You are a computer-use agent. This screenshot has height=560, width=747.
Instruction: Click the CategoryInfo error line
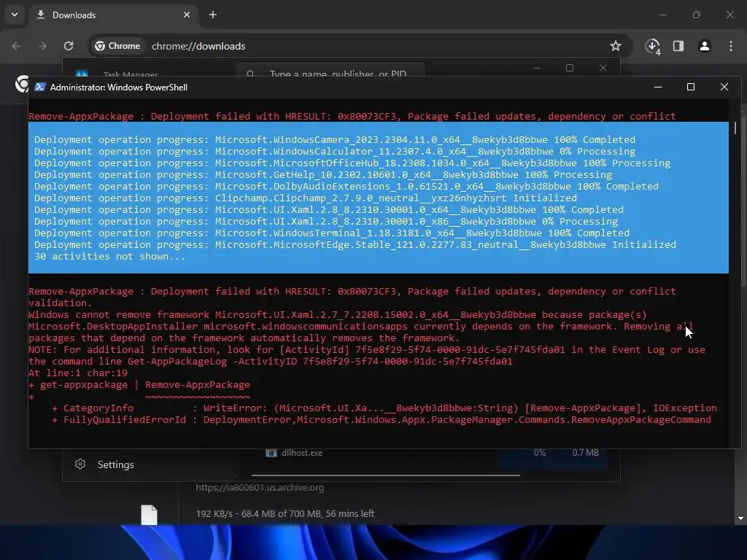pyautogui.click(x=384, y=408)
